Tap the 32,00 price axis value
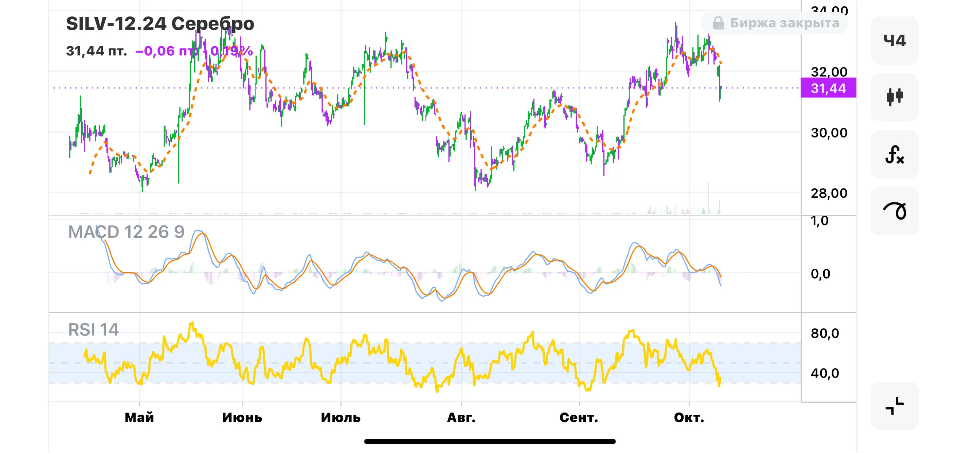 pos(829,71)
